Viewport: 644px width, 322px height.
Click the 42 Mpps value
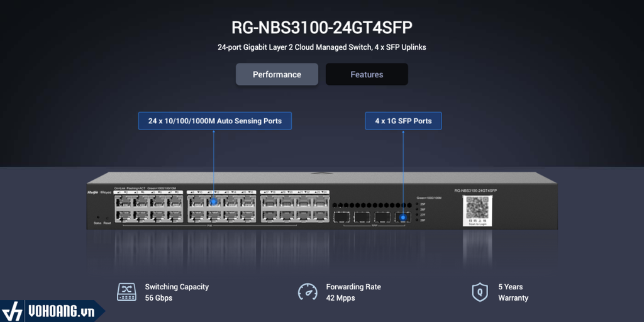[x=340, y=297]
